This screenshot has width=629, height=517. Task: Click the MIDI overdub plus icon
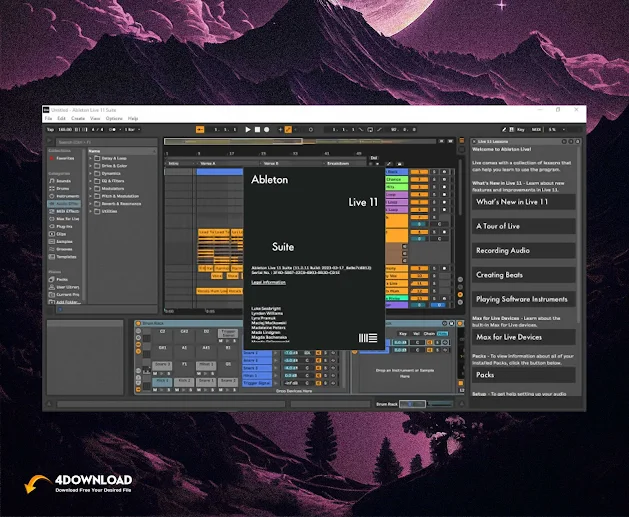coord(280,130)
